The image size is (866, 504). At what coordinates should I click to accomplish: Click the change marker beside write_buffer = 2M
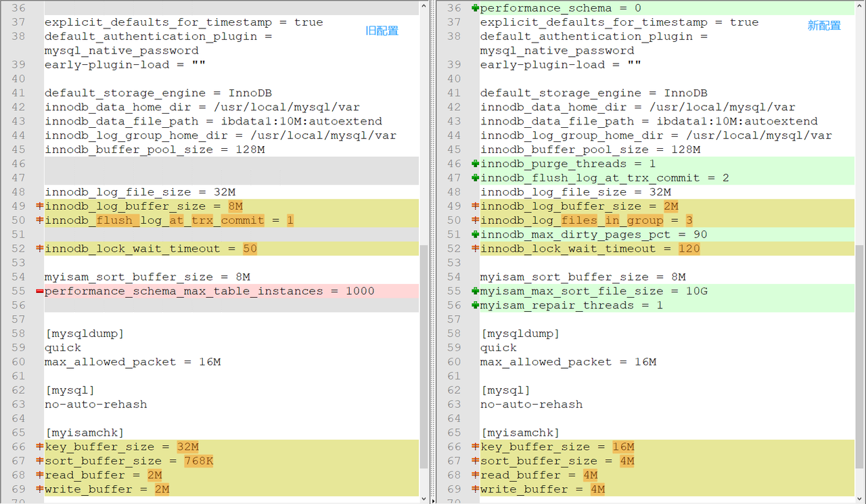click(x=40, y=490)
